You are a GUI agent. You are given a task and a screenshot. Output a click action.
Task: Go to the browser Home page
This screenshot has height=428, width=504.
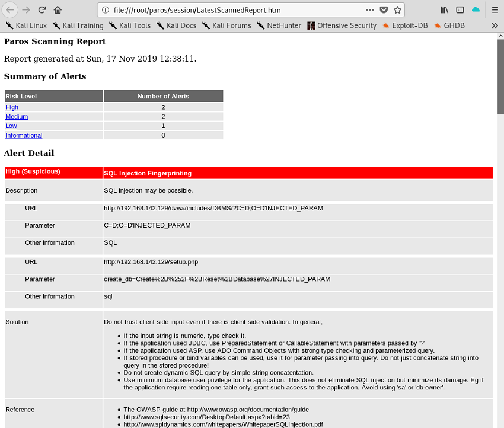click(x=58, y=10)
